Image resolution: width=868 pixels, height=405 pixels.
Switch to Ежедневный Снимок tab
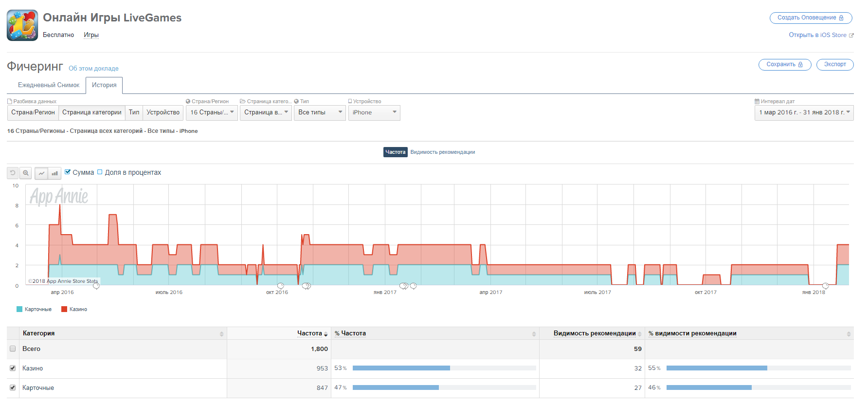click(49, 85)
